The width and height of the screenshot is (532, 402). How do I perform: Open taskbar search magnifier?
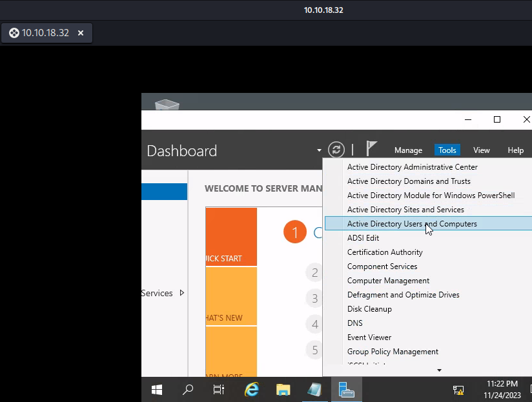tap(188, 390)
